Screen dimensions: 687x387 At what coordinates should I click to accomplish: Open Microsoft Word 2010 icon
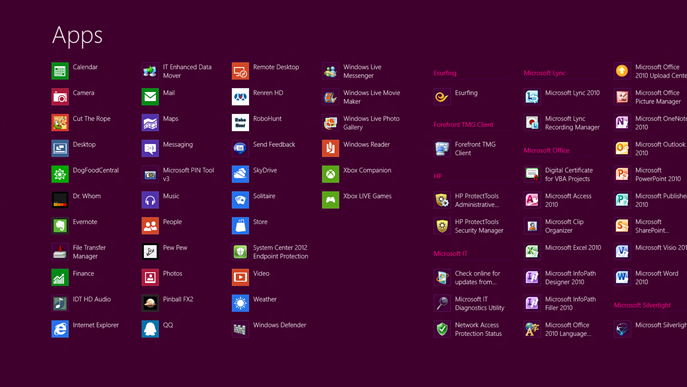click(623, 277)
